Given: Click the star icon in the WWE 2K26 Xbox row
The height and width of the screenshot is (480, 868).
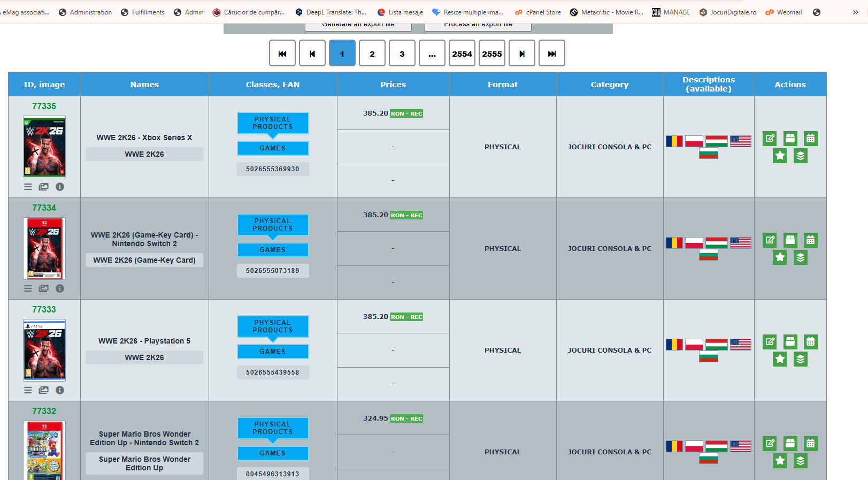Looking at the screenshot, I should (x=780, y=156).
